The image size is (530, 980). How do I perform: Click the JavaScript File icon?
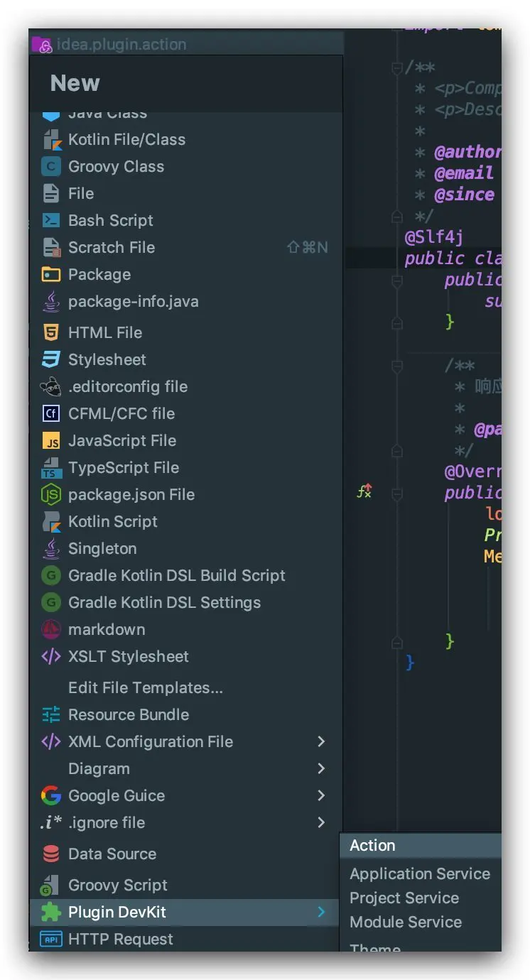[51, 441]
